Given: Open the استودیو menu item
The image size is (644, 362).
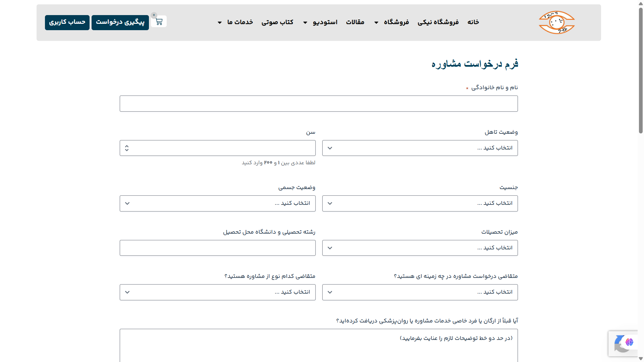Looking at the screenshot, I should (325, 22).
